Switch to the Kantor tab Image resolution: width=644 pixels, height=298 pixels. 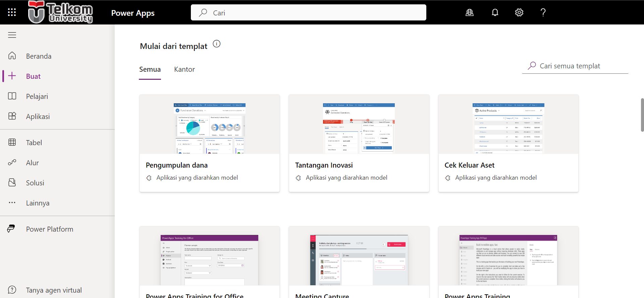coord(184,69)
